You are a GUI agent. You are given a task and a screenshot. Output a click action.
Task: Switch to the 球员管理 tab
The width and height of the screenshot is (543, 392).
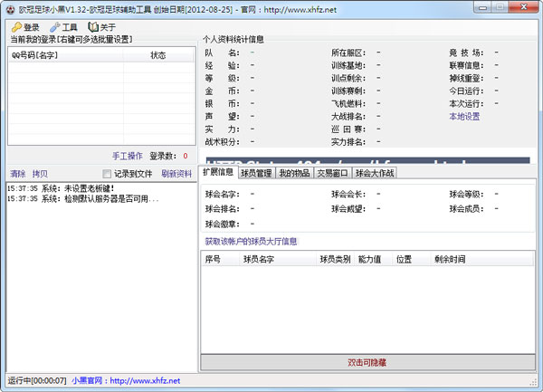[256, 173]
